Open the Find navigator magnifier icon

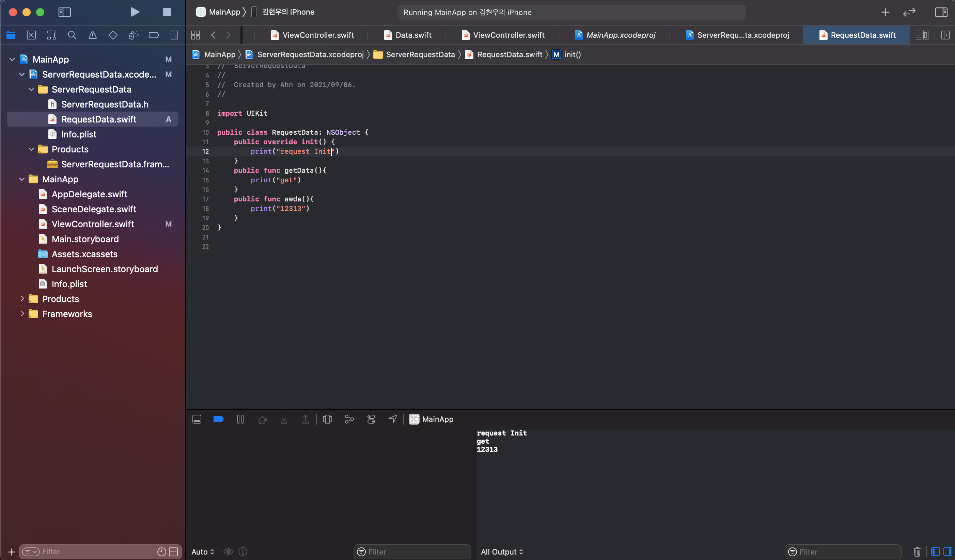[x=72, y=35]
